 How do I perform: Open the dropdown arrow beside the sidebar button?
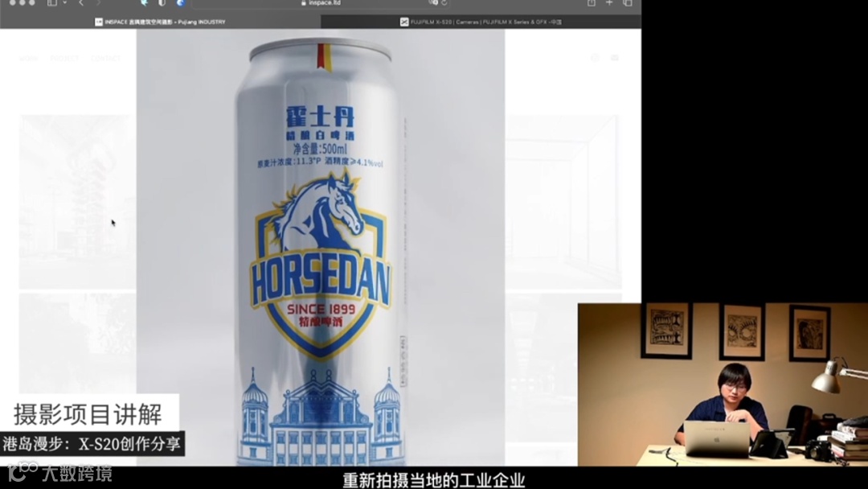click(x=65, y=2)
